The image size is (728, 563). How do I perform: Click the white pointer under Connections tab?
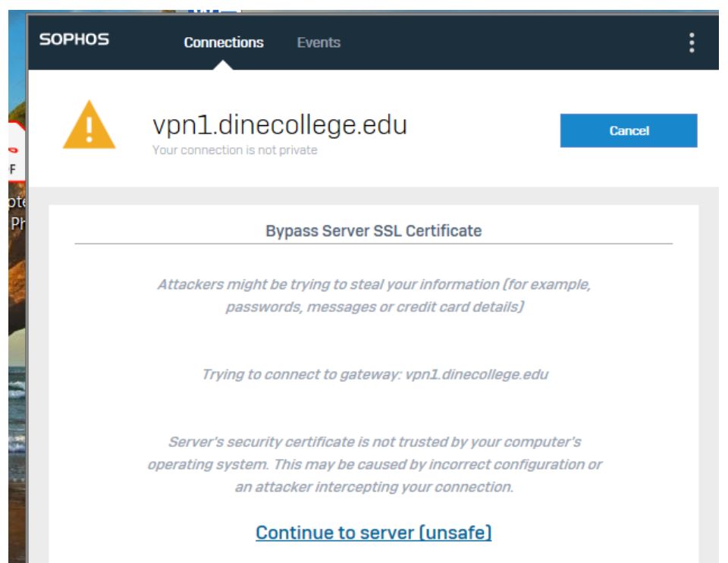(223, 65)
